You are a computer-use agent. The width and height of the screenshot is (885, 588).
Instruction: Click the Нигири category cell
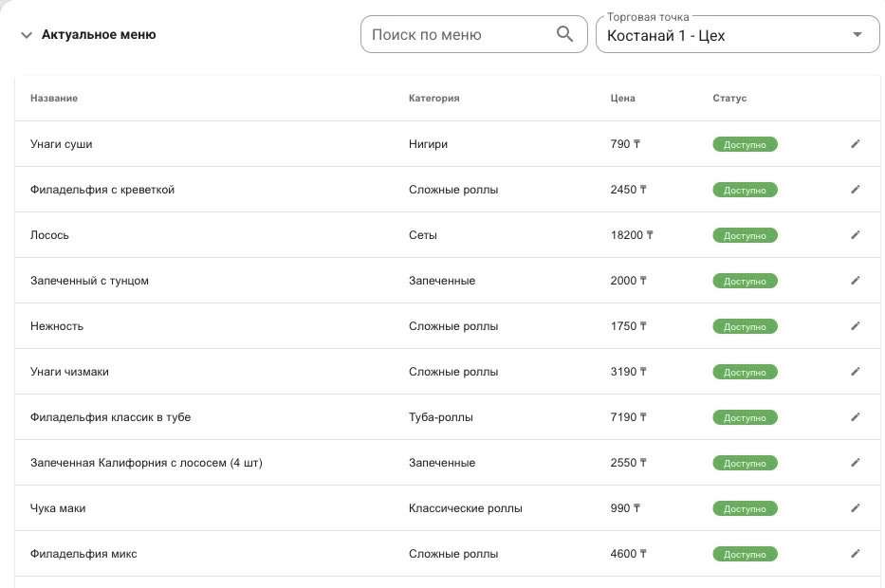pyautogui.click(x=428, y=144)
